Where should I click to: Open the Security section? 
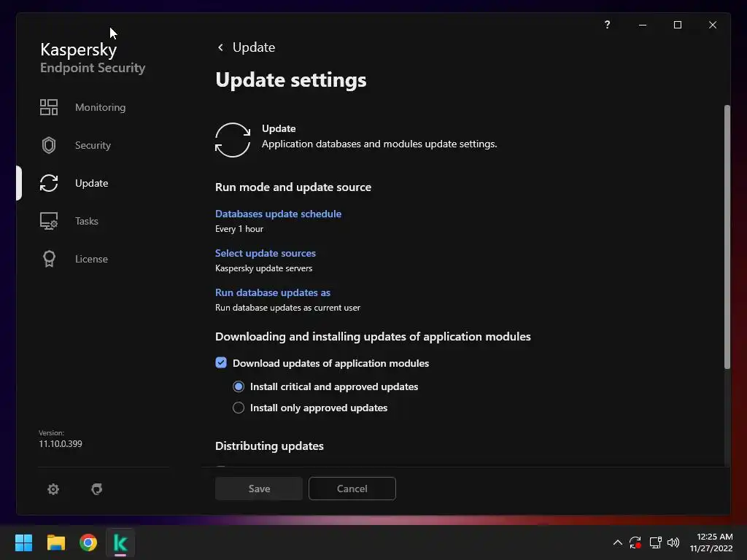[93, 145]
